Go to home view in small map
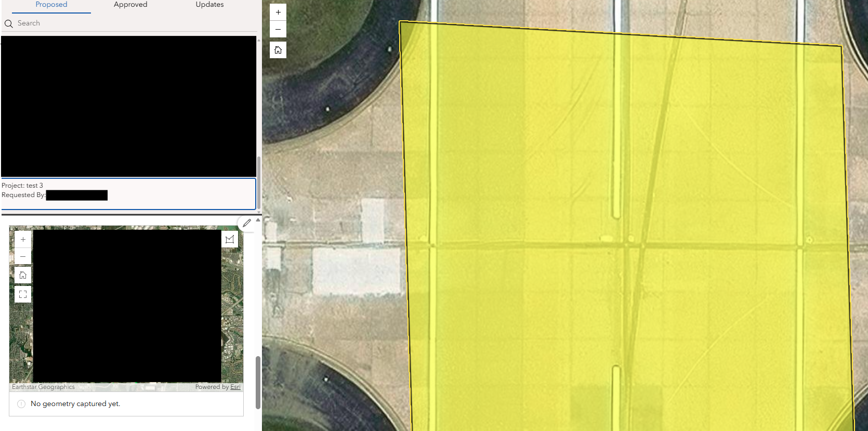The width and height of the screenshot is (868, 431). click(23, 275)
